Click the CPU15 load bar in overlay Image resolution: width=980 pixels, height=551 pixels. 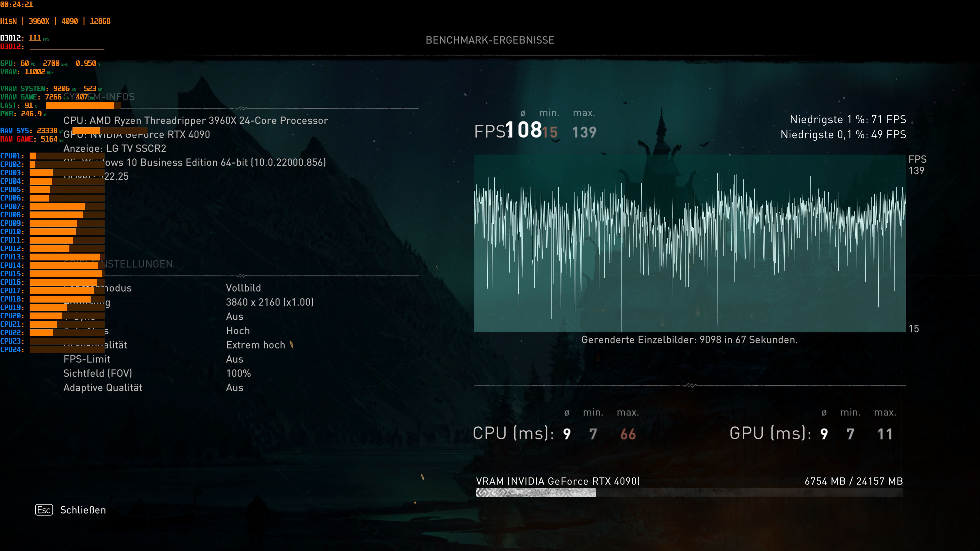point(67,274)
